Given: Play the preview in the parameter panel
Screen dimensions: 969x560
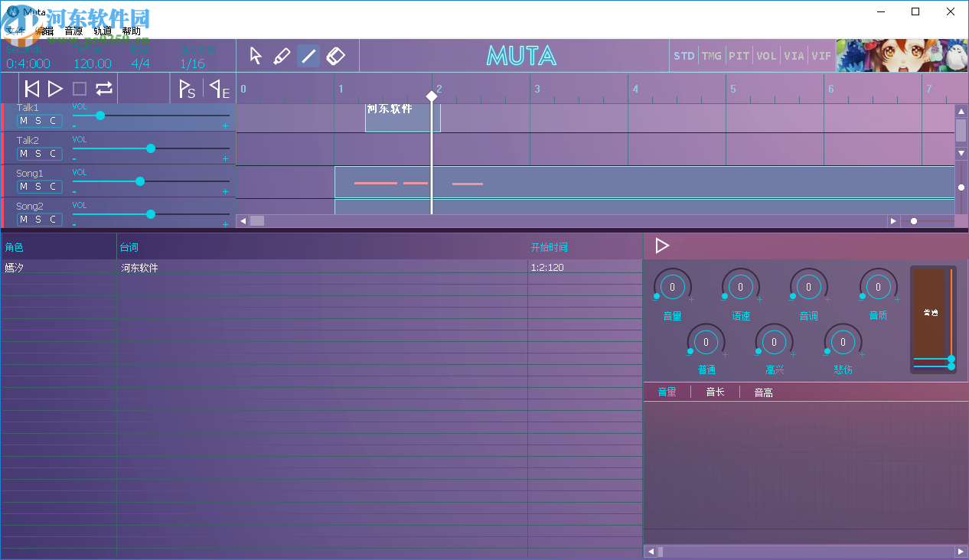Looking at the screenshot, I should click(662, 246).
